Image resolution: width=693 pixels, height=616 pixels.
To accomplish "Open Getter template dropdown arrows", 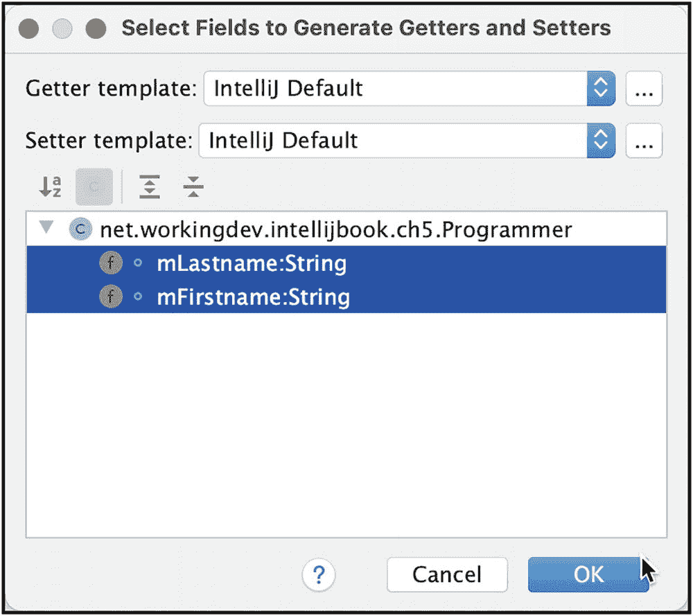I will pos(601,89).
